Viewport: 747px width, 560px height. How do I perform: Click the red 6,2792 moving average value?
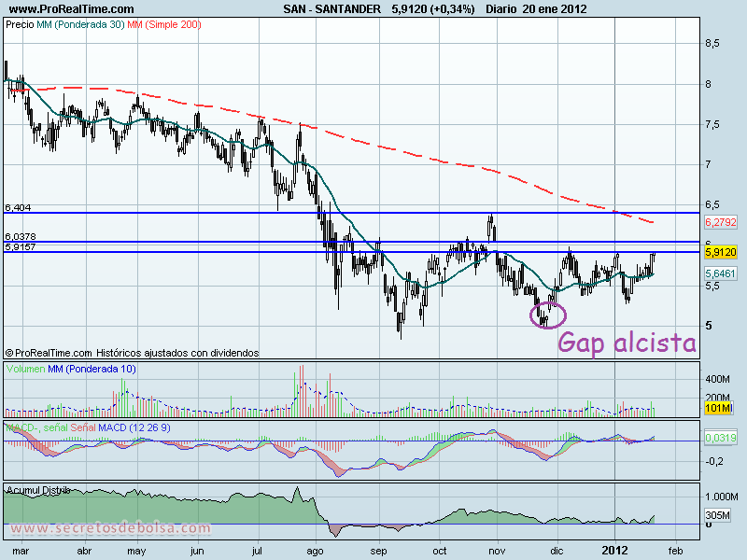[x=720, y=222]
